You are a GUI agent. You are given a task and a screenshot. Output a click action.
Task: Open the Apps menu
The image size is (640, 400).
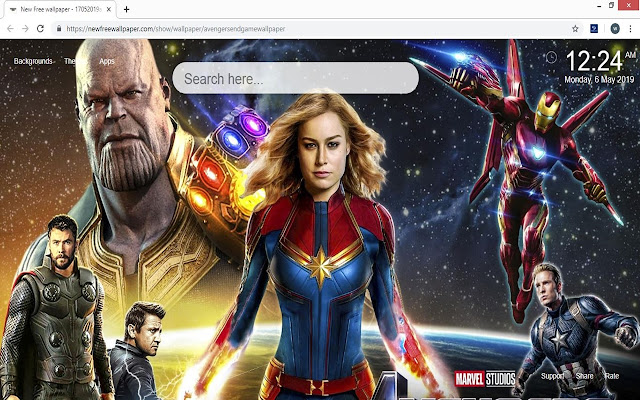[107, 61]
